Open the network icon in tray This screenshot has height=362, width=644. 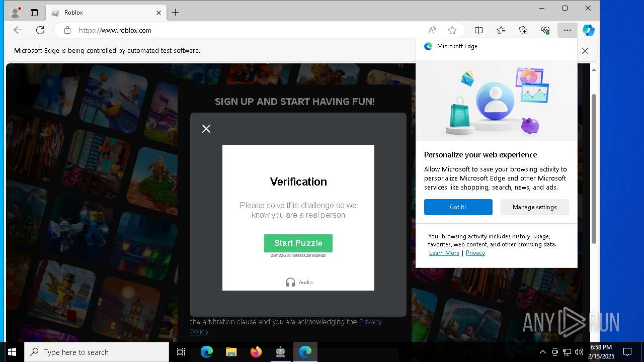[x=567, y=352]
